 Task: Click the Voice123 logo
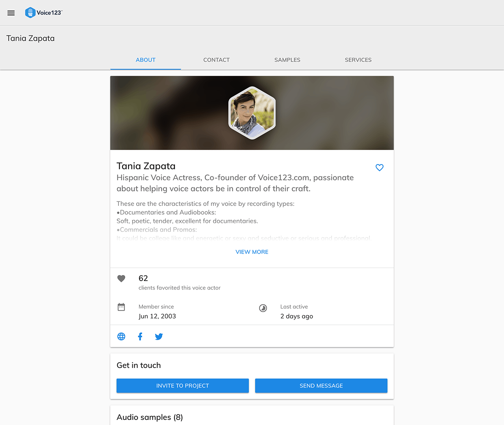[x=44, y=13]
